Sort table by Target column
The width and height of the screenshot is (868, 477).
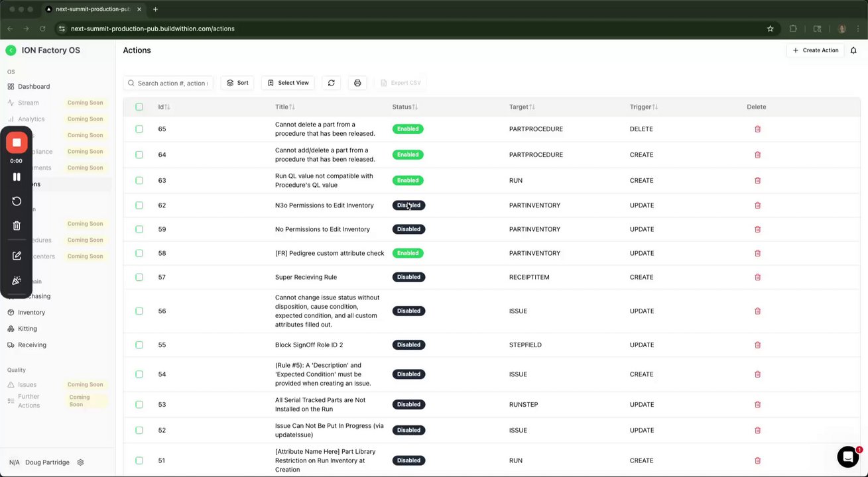pos(522,107)
